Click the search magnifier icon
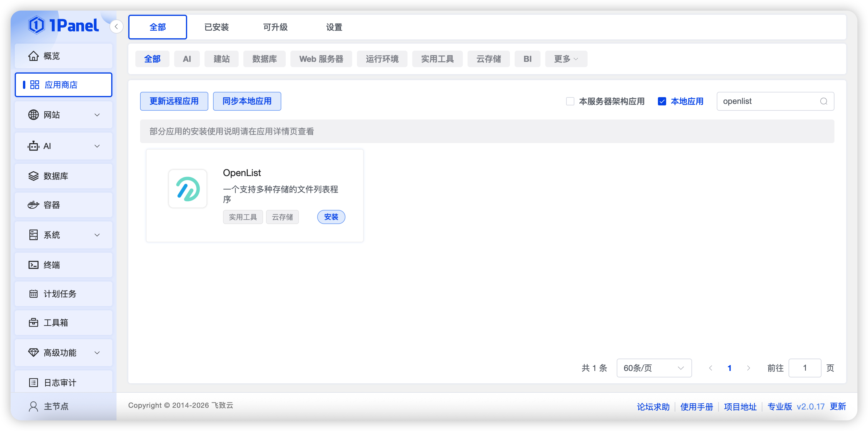The height and width of the screenshot is (431, 868). click(824, 101)
